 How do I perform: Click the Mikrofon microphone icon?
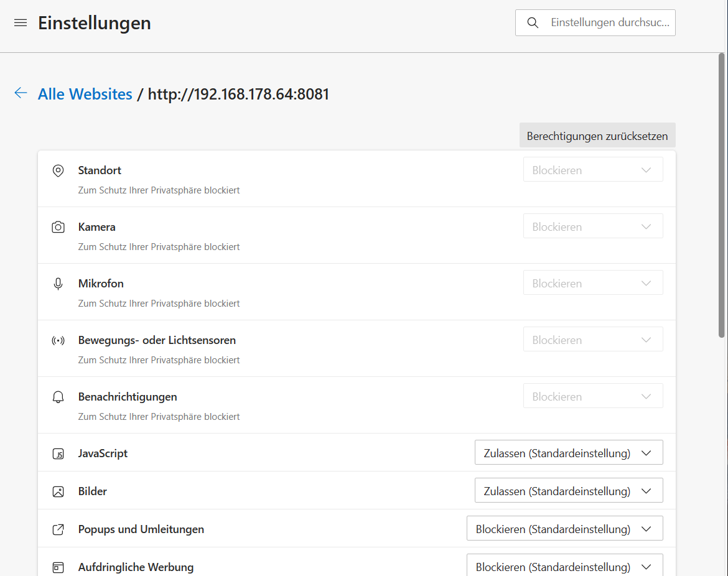(58, 284)
